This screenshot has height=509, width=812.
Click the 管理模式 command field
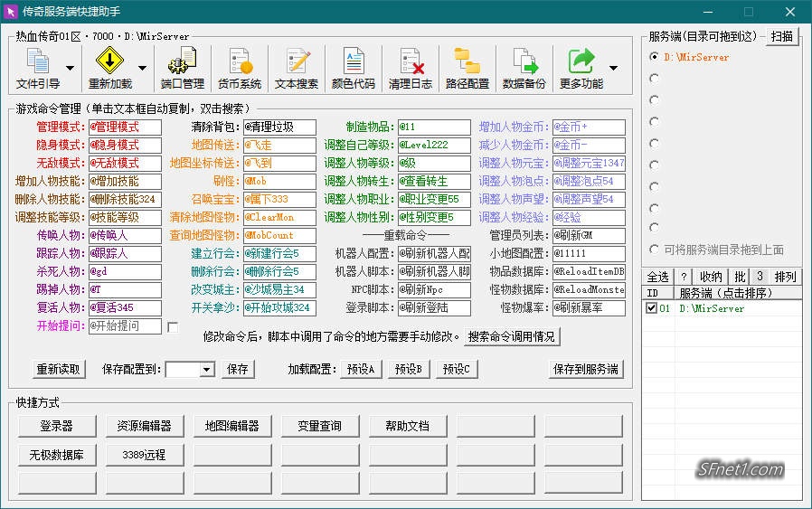(x=125, y=127)
